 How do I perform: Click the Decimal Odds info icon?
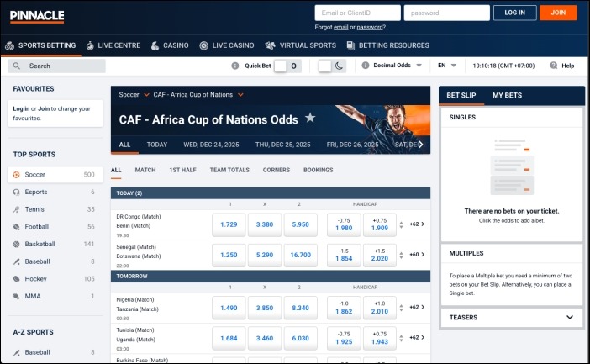(366, 66)
